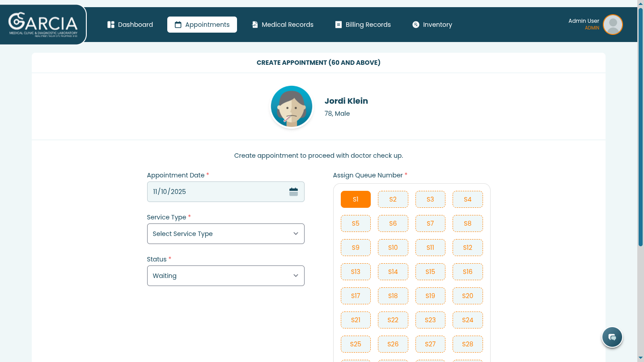
Task: Open the chat bubble widget
Action: tap(612, 337)
